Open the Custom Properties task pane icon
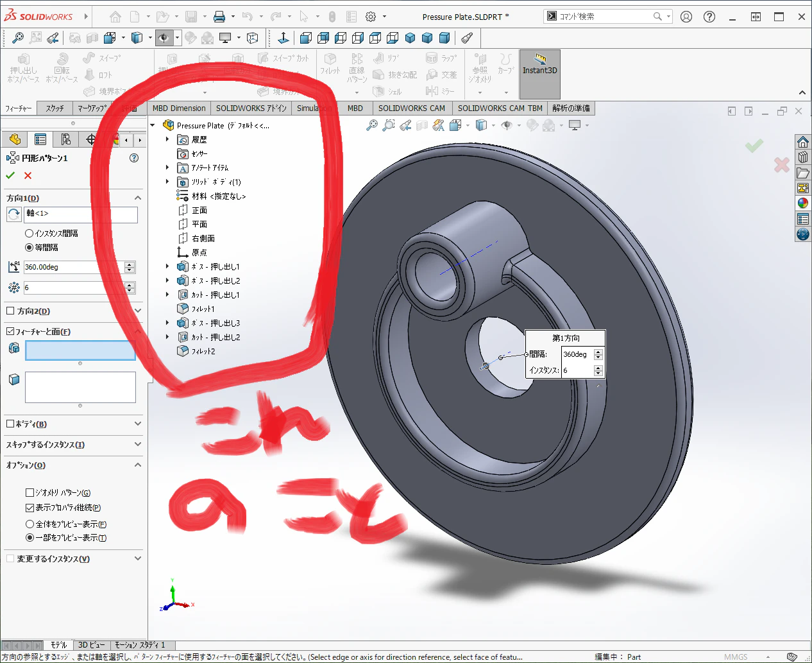Image resolution: width=812 pixels, height=663 pixels. point(803,219)
